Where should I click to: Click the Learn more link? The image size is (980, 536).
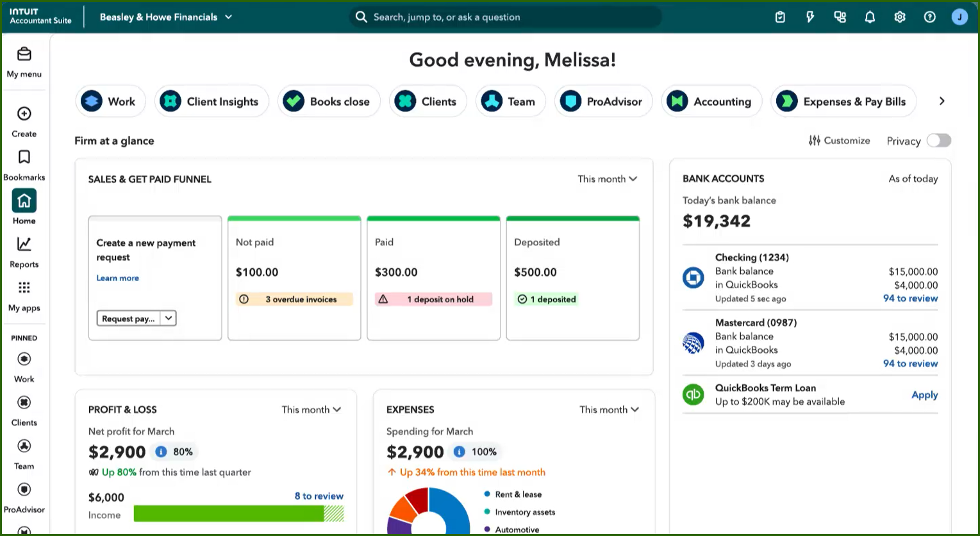click(x=117, y=278)
